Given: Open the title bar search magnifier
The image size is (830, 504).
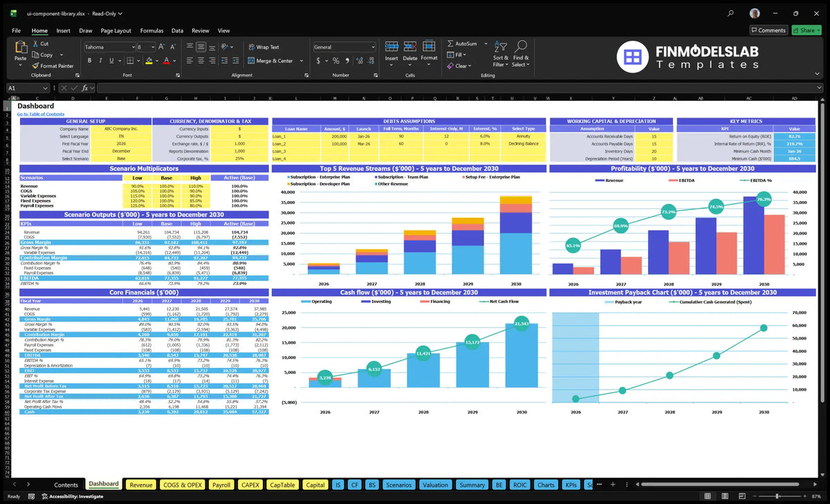Looking at the screenshot, I should (731, 13).
